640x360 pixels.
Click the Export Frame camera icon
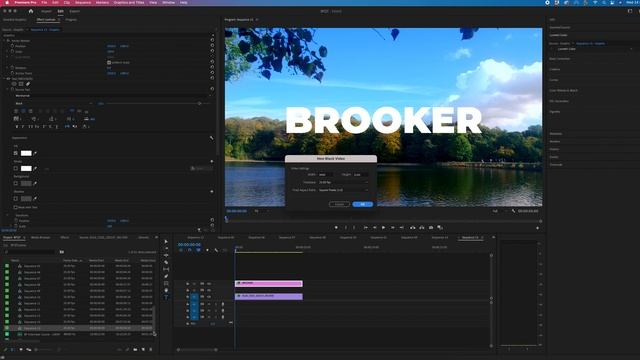click(x=431, y=228)
